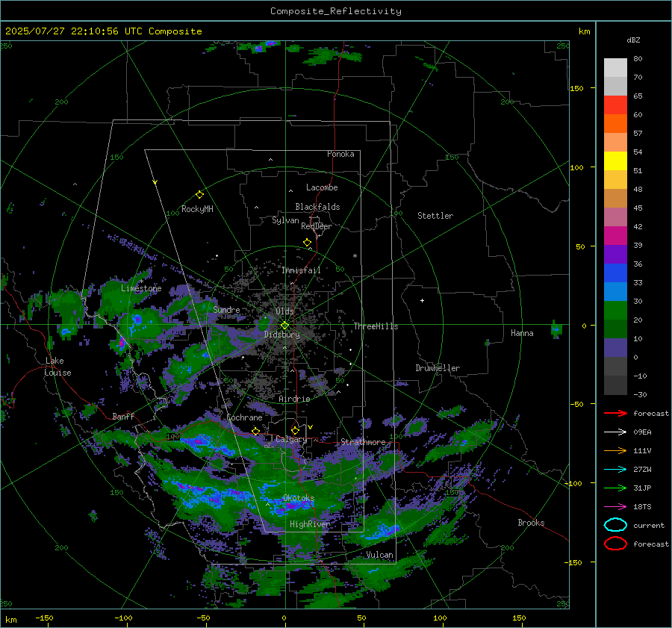Click the Hanna city label
This screenshot has width=672, height=628.
[522, 333]
